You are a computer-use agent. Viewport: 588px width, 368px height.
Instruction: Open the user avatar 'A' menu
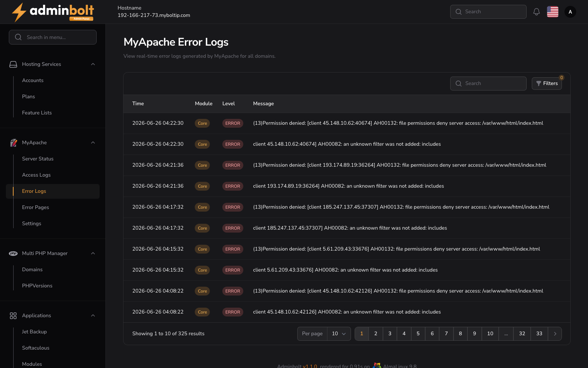pos(570,12)
